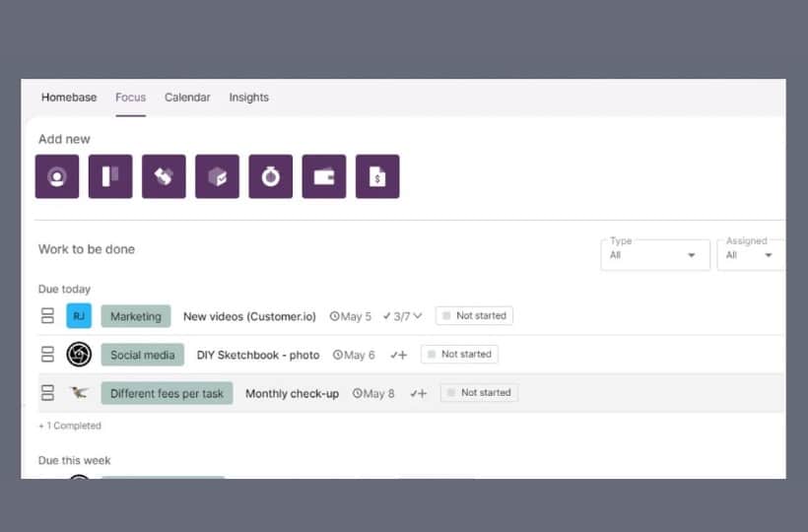Toggle the Not started status for Monthly check-up
This screenshot has height=532, width=808.
point(479,393)
